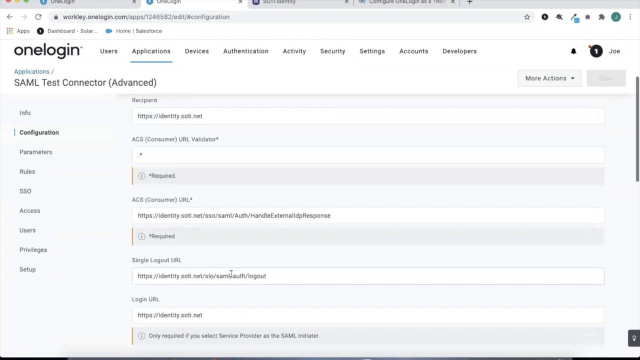
Task: Reload the page with the refresh icon
Action: [38, 17]
